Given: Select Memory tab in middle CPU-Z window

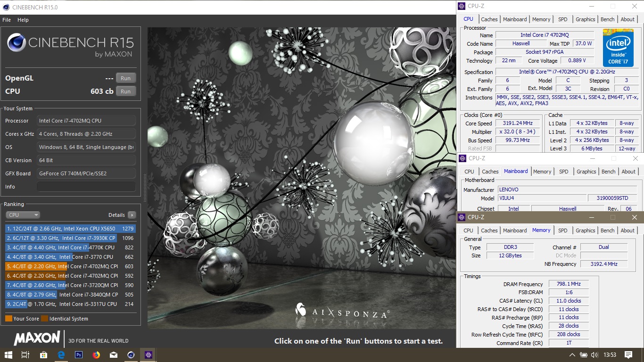Looking at the screenshot, I should (x=542, y=172).
